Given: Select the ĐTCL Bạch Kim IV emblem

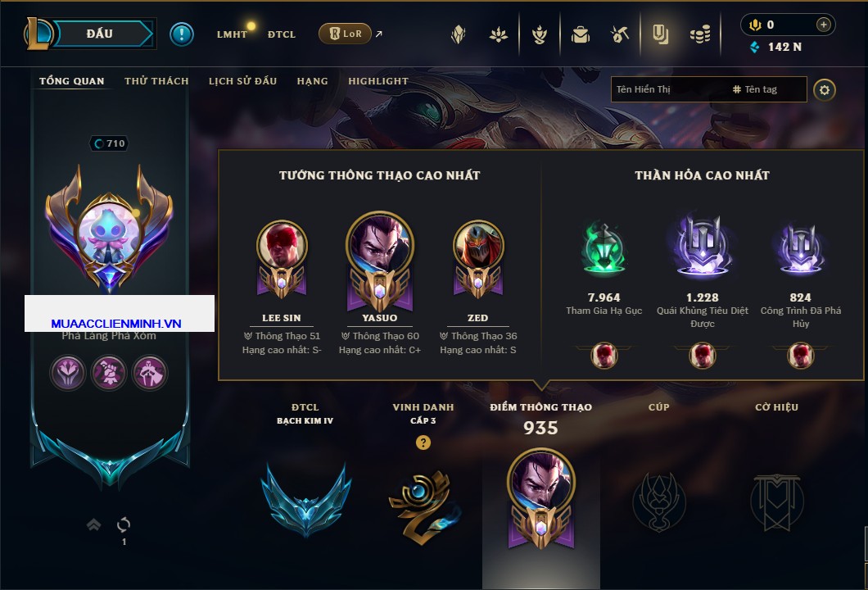Looking at the screenshot, I should 305,498.
